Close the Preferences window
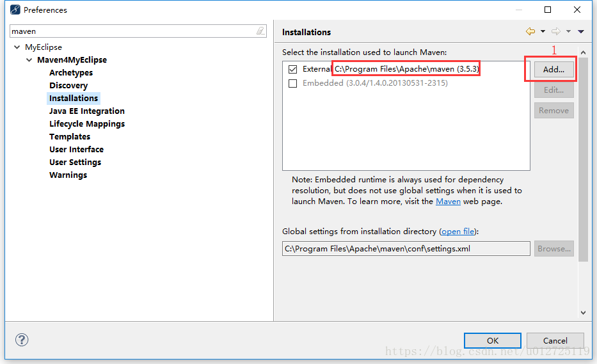 tap(577, 10)
